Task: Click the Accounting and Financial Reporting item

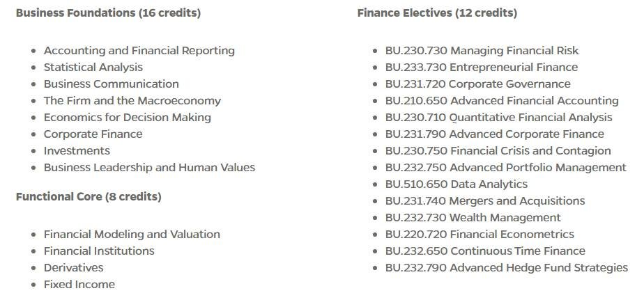Action: (x=139, y=51)
